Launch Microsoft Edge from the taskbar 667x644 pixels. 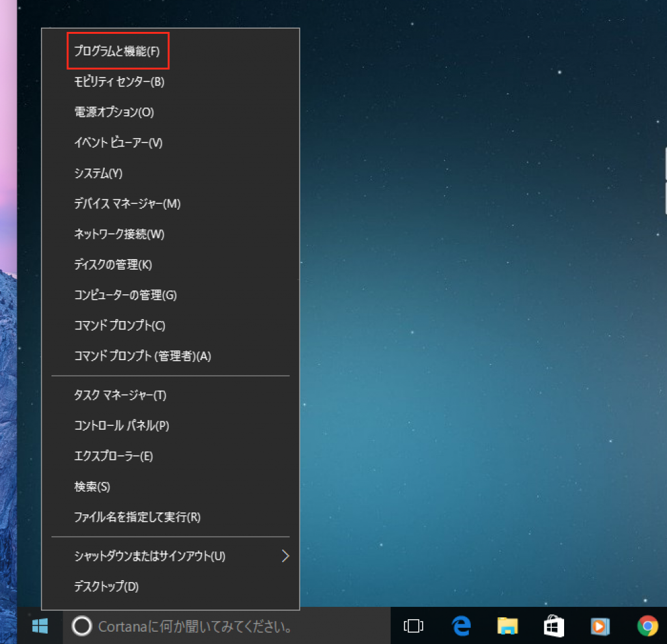pos(461,626)
